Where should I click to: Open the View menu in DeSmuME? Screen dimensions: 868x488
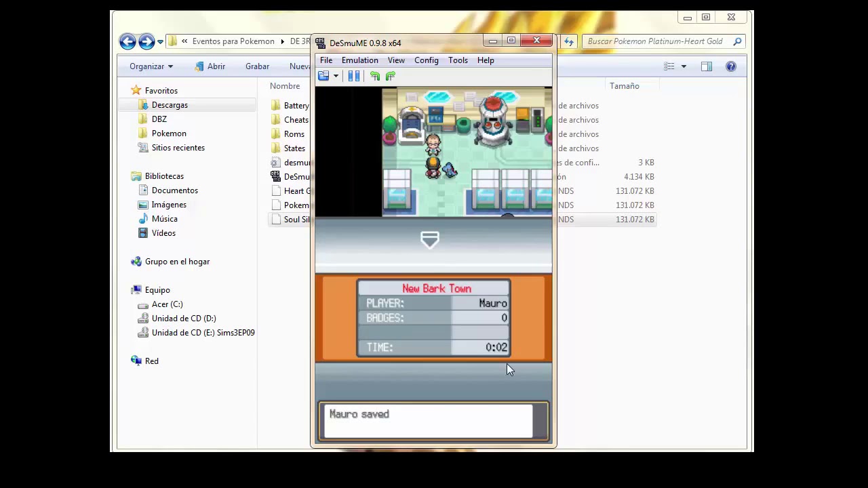(x=396, y=60)
